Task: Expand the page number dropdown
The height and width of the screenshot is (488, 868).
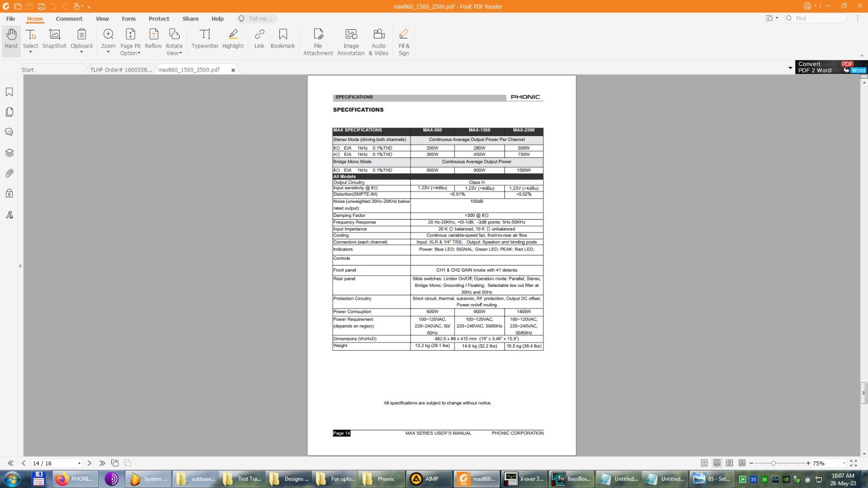Action: point(79,464)
